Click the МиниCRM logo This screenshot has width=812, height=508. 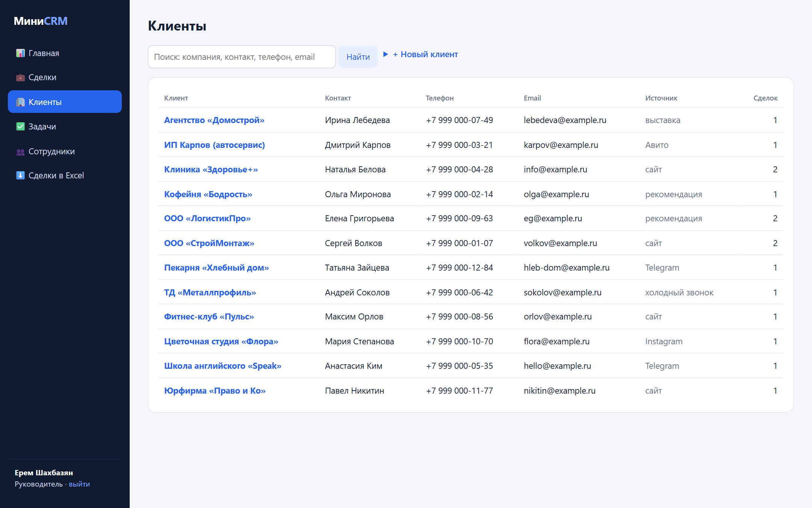click(41, 21)
